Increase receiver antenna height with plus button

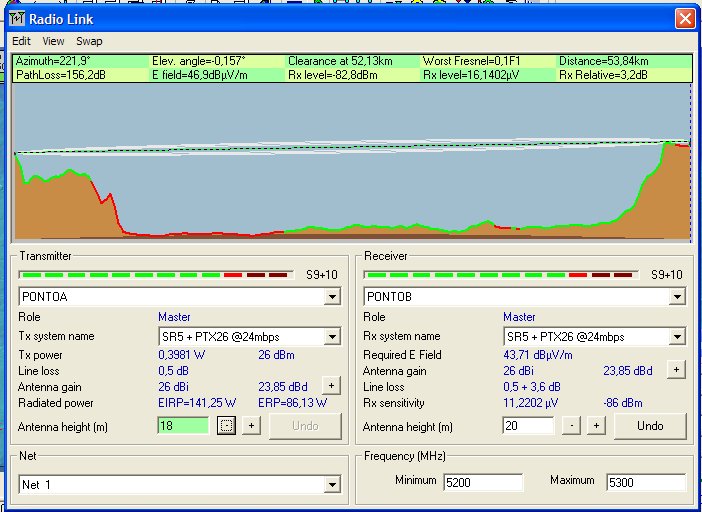pos(596,426)
